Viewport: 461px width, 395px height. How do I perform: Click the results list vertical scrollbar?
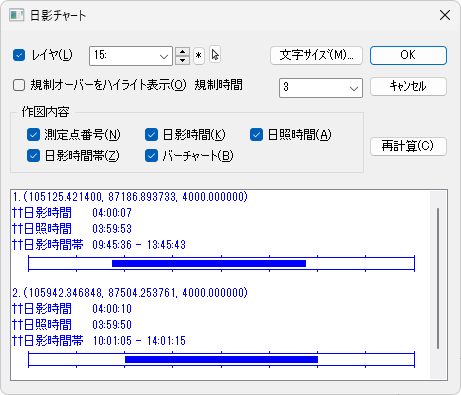point(438,279)
